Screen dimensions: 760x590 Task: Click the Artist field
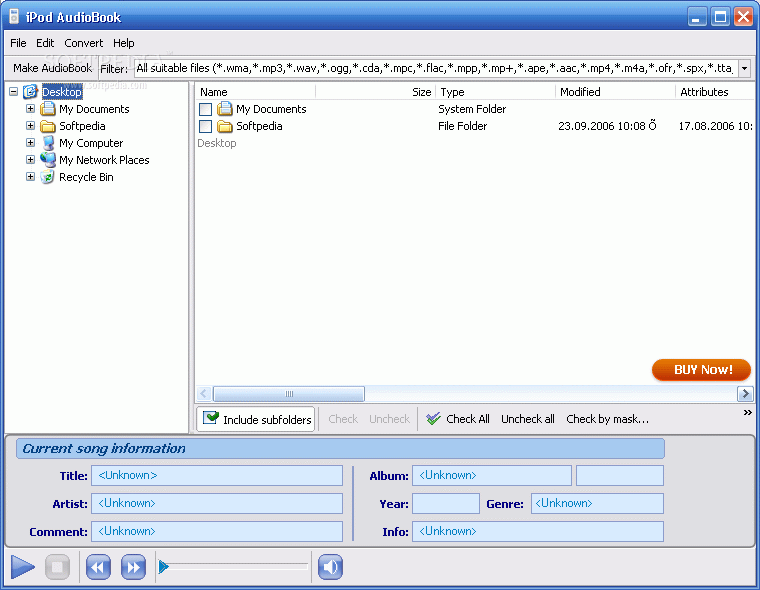(x=217, y=503)
